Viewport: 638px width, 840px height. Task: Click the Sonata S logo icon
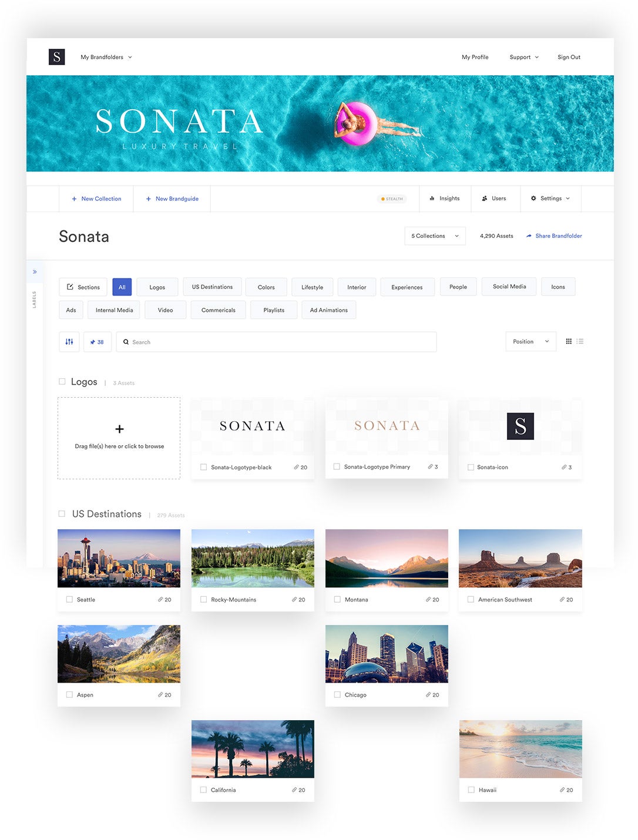point(56,57)
